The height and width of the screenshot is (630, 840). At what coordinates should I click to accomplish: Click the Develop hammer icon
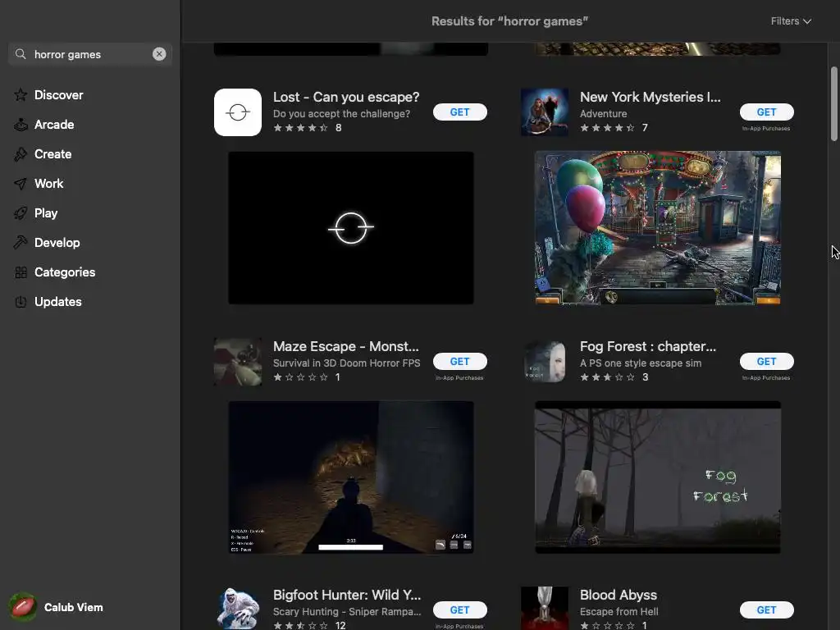[x=21, y=243]
